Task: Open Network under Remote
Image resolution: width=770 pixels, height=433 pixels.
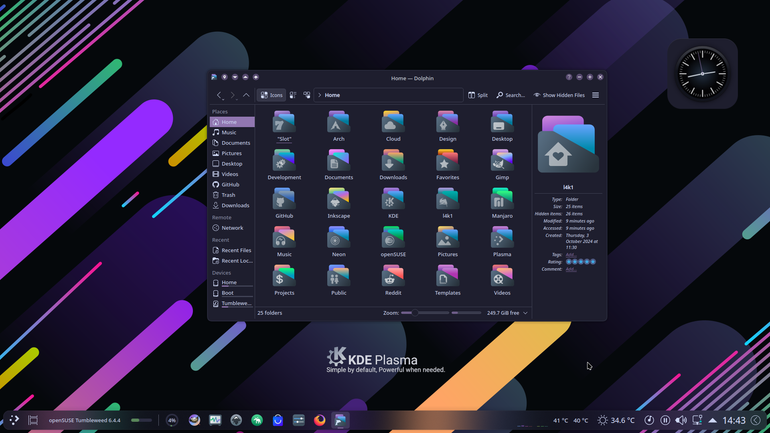Action: point(232,228)
